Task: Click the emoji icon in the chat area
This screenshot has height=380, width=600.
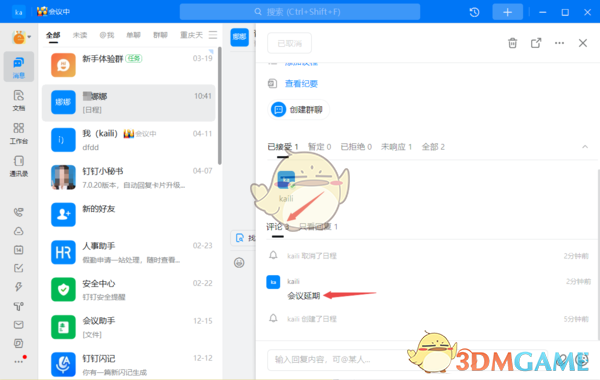Action: (239, 263)
